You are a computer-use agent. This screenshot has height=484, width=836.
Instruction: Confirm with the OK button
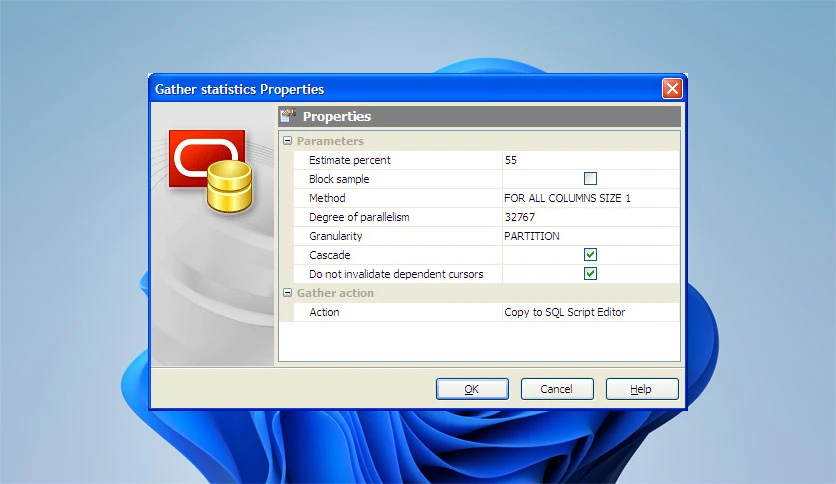(x=472, y=389)
